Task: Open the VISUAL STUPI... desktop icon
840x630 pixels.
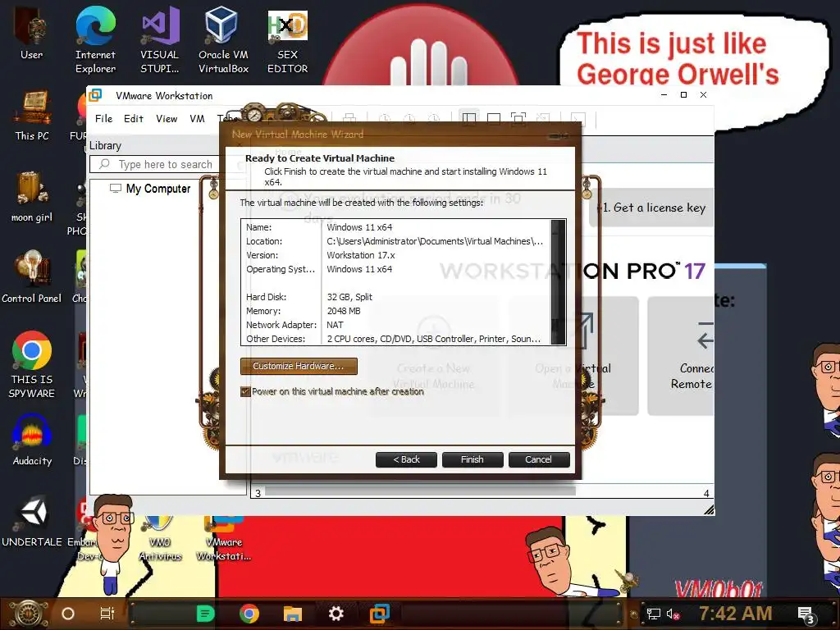Action: coord(160,40)
